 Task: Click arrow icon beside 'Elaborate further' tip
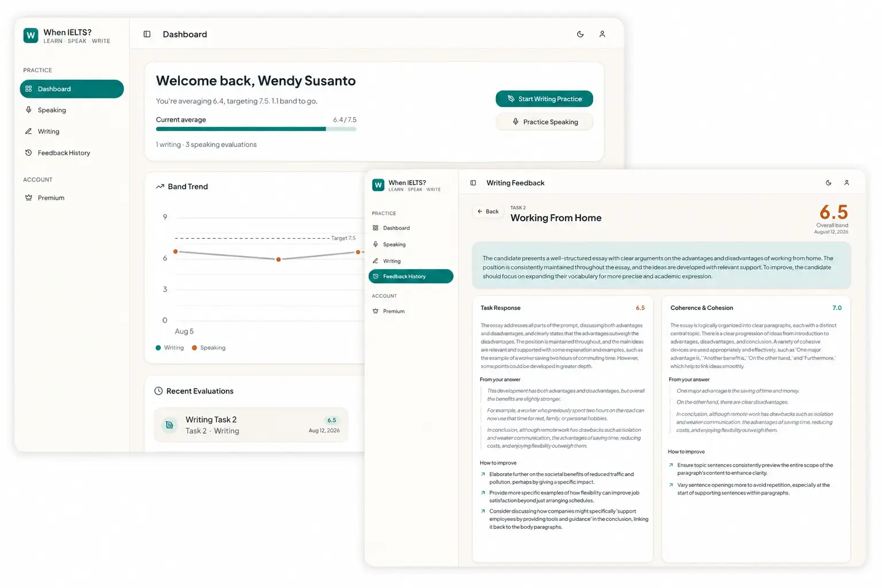point(483,474)
